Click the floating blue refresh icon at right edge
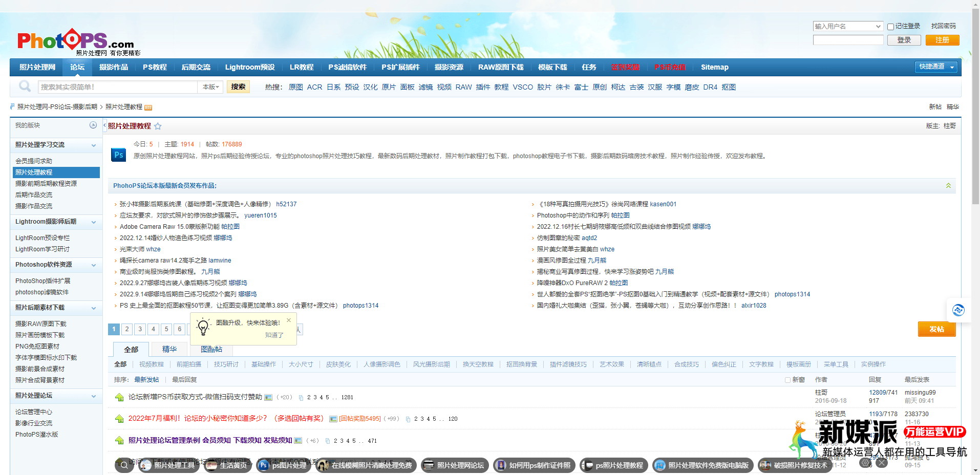The width and height of the screenshot is (980, 475). 958,310
